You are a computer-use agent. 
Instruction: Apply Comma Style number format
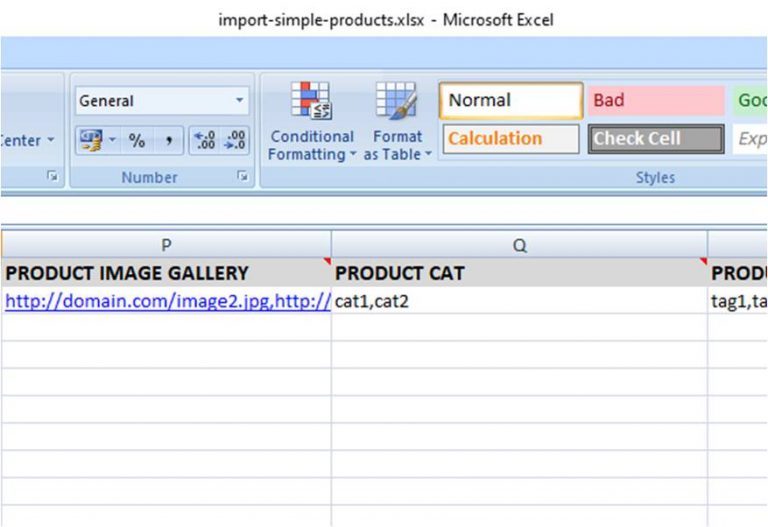168,141
